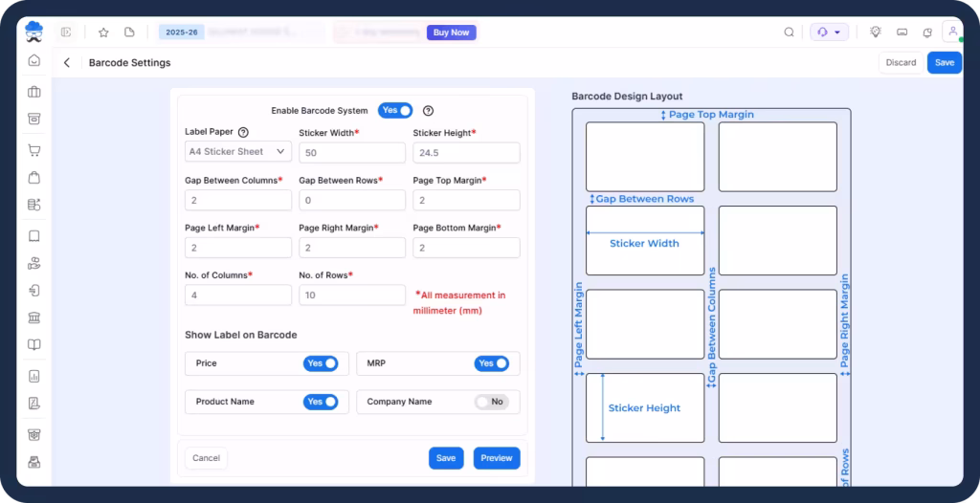Click the star favorites icon
Image resolution: width=980 pixels, height=503 pixels.
(103, 33)
